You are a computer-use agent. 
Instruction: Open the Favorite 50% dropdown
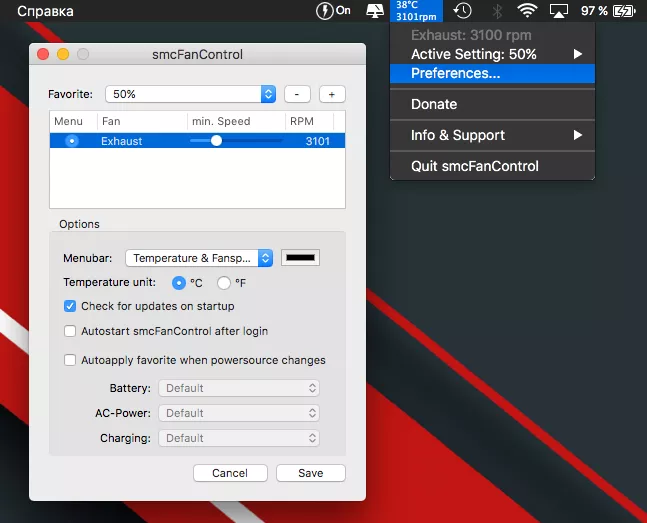pos(190,94)
